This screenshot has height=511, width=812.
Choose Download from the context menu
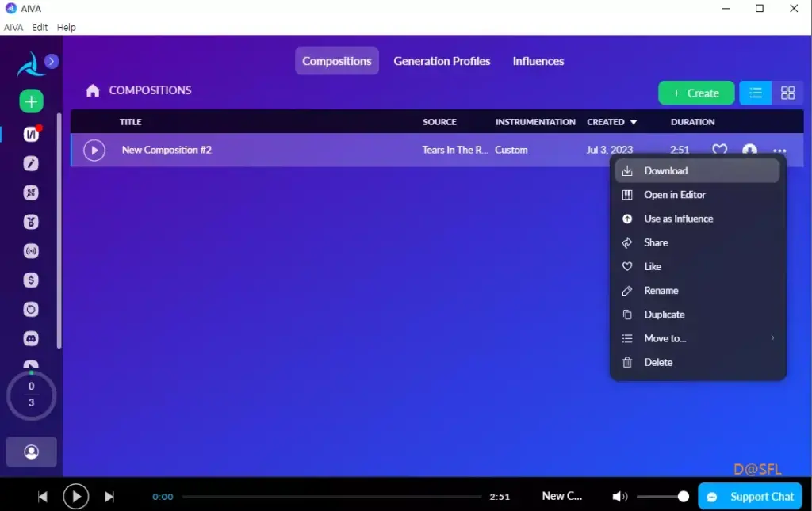pyautogui.click(x=697, y=170)
